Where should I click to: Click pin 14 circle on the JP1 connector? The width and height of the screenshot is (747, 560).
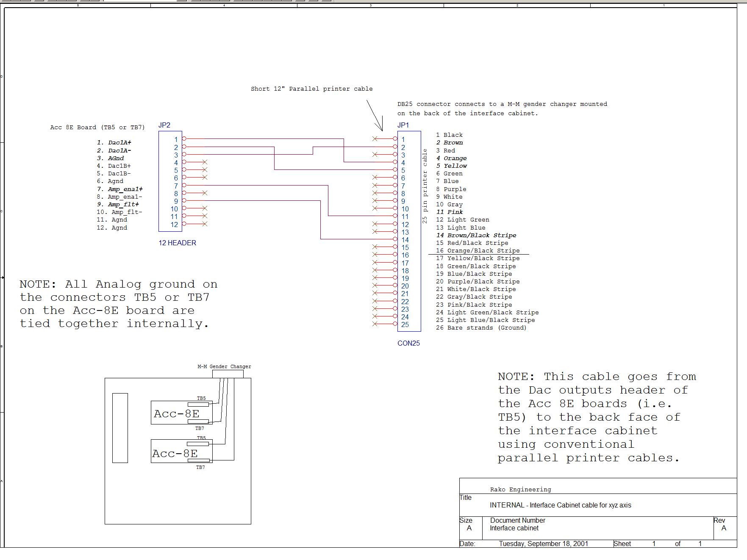coord(395,239)
